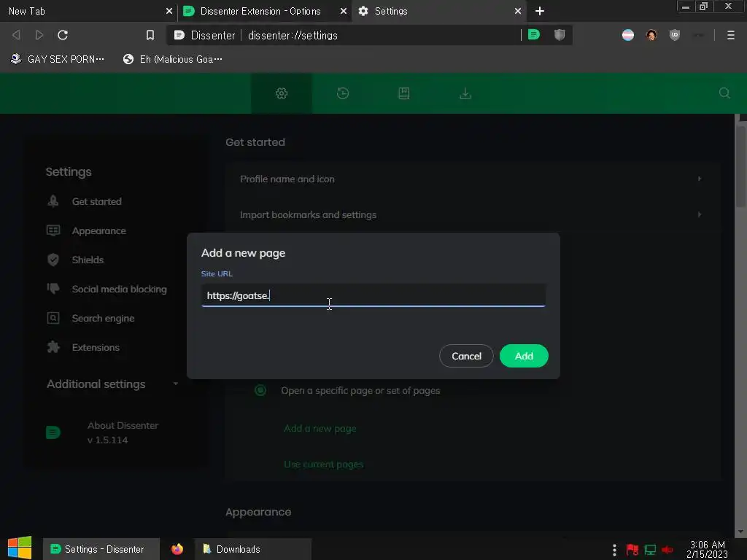Screen dimensions: 747x560
Task: Expand Profile name and icon row
Action: tap(472, 179)
